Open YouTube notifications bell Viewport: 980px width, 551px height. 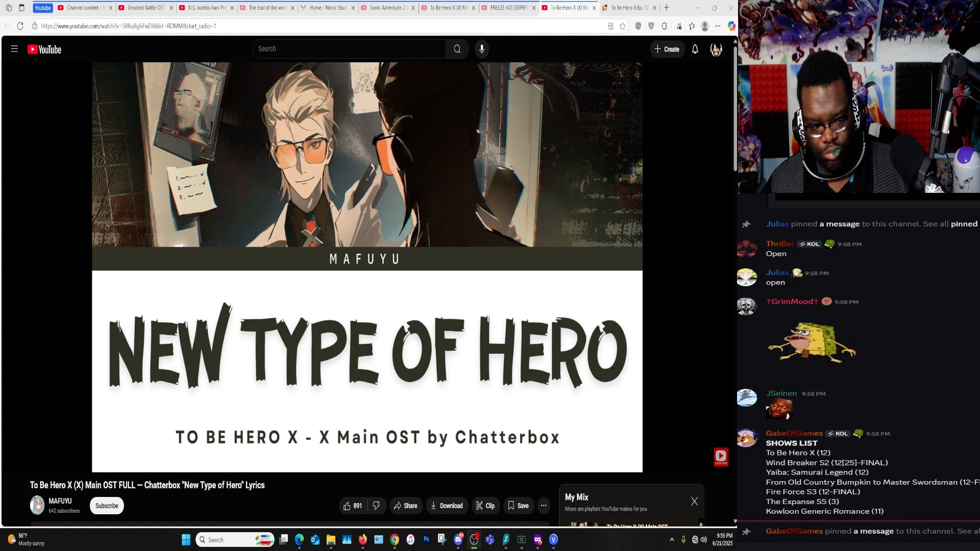tap(695, 49)
